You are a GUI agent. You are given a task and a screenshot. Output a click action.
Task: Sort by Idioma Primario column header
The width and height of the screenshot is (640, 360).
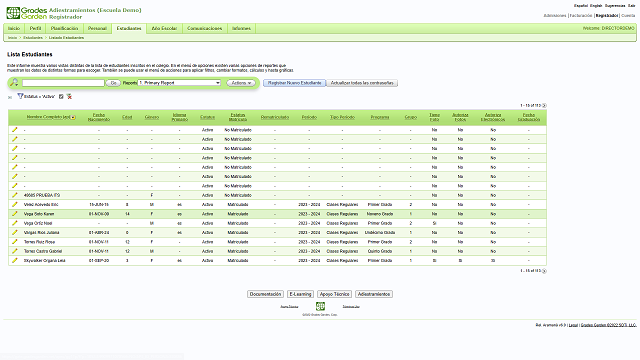click(180, 117)
